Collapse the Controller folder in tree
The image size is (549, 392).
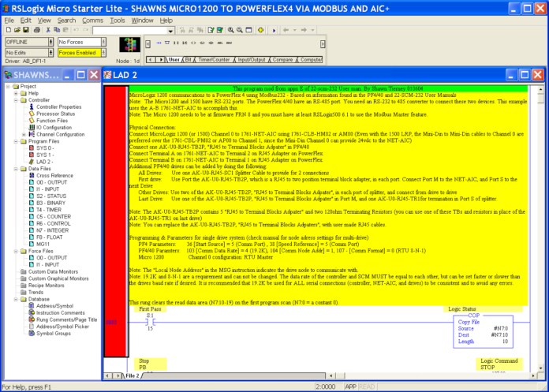pos(16,100)
